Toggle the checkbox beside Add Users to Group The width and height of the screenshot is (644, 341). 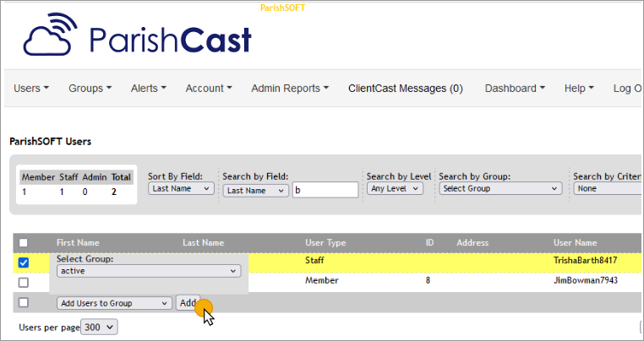[24, 302]
